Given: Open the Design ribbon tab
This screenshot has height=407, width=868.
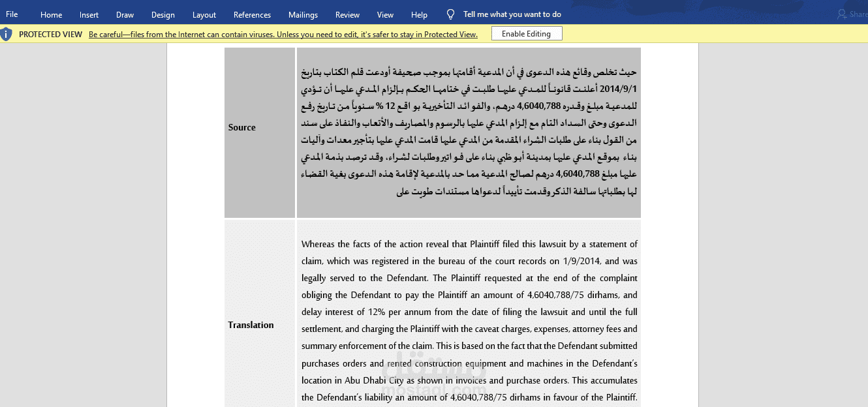Looking at the screenshot, I should tap(163, 14).
